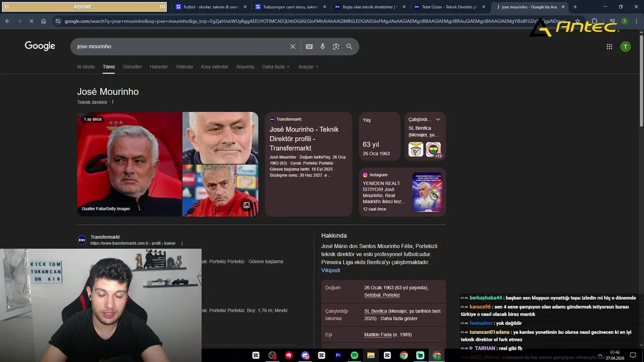Image resolution: width=644 pixels, height=362 pixels.
Task: Switch to the AI Modu tab
Action: click(x=86, y=67)
